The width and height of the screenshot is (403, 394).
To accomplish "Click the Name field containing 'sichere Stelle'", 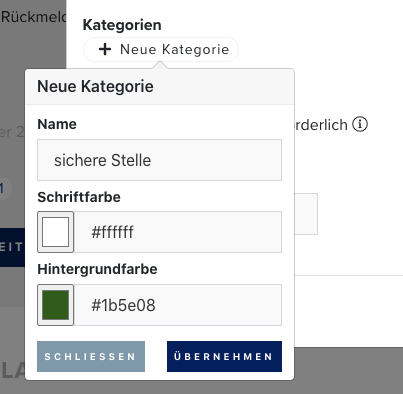I will click(159, 160).
